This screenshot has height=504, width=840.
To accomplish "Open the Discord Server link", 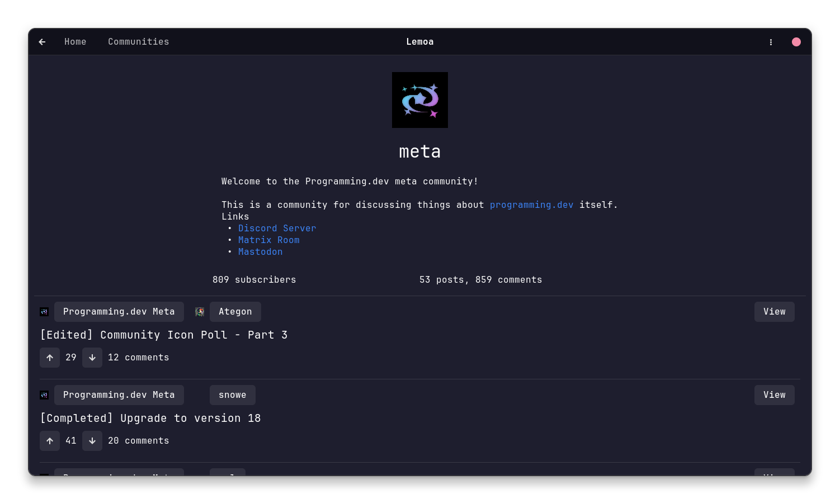I will (277, 229).
